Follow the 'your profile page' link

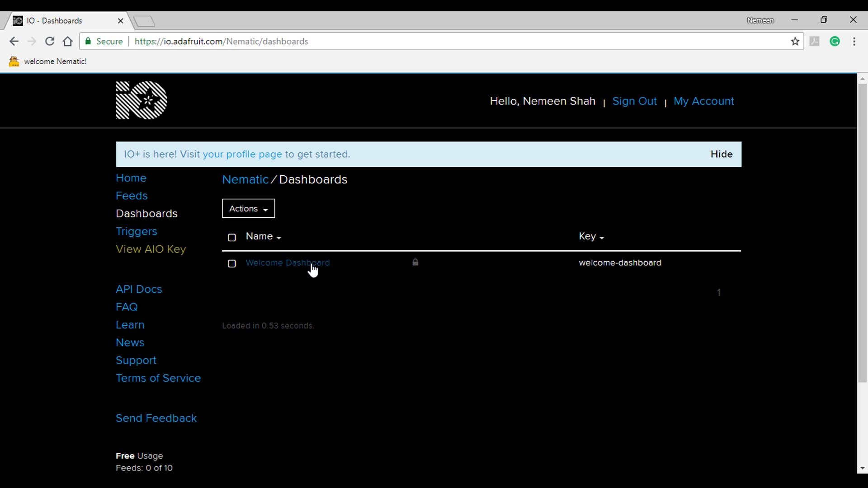[x=242, y=155]
